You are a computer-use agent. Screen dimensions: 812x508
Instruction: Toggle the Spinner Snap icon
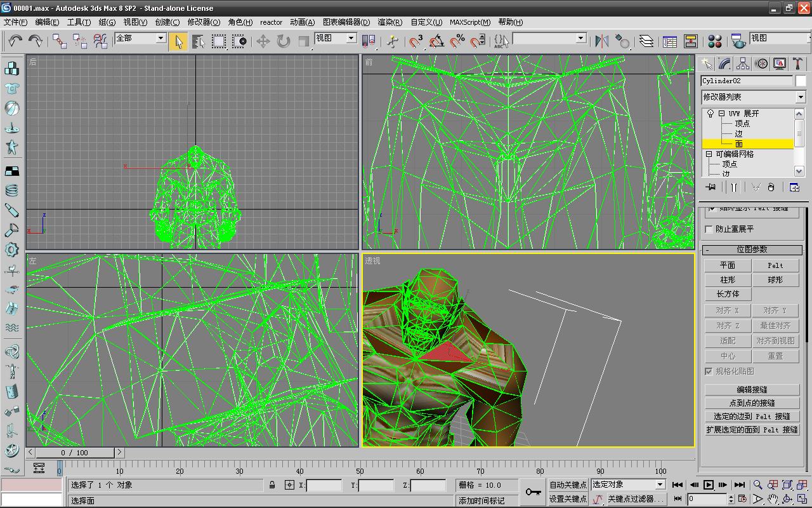coord(477,41)
